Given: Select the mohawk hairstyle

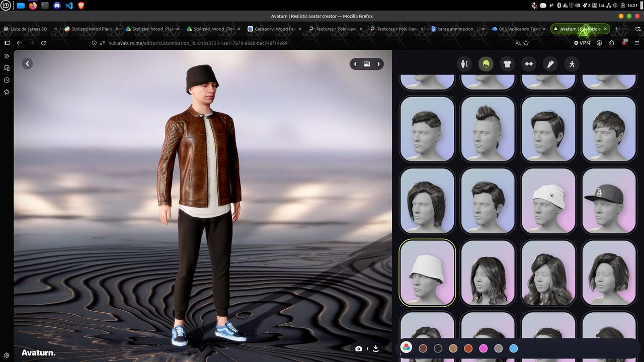Looking at the screenshot, I should (x=488, y=129).
